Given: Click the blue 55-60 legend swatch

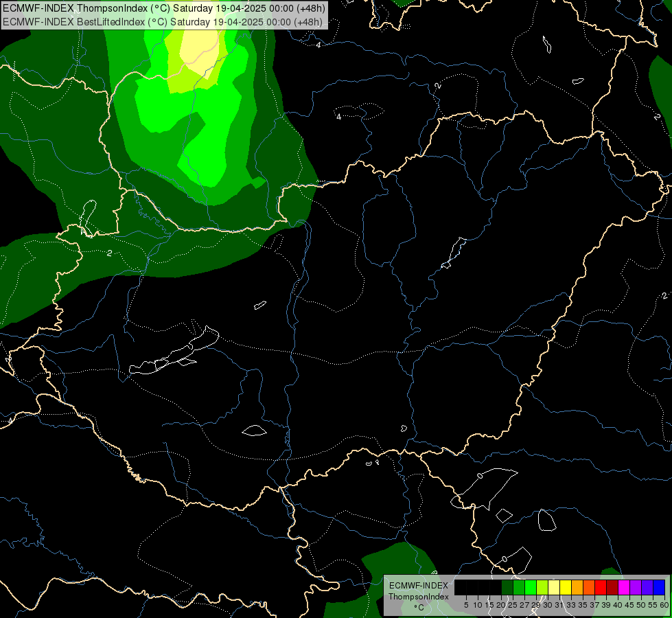Looking at the screenshot, I should [x=659, y=587].
